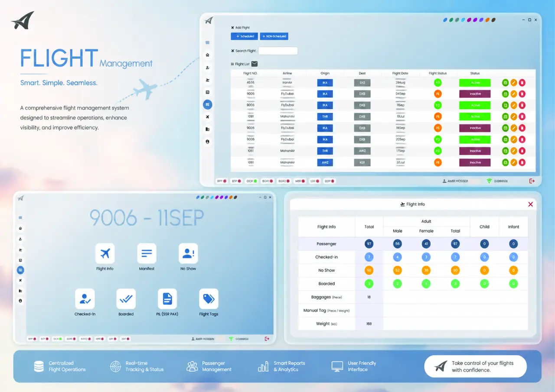Click the IKA origin of flight 4556

click(325, 82)
